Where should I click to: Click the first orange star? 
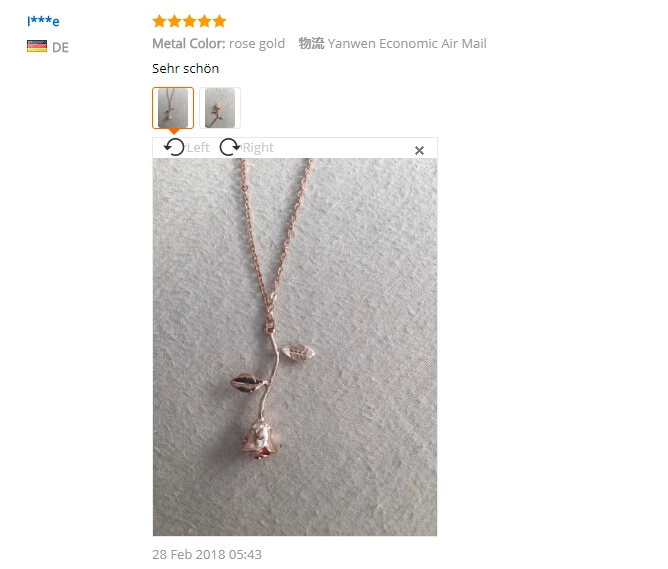pyautogui.click(x=159, y=21)
